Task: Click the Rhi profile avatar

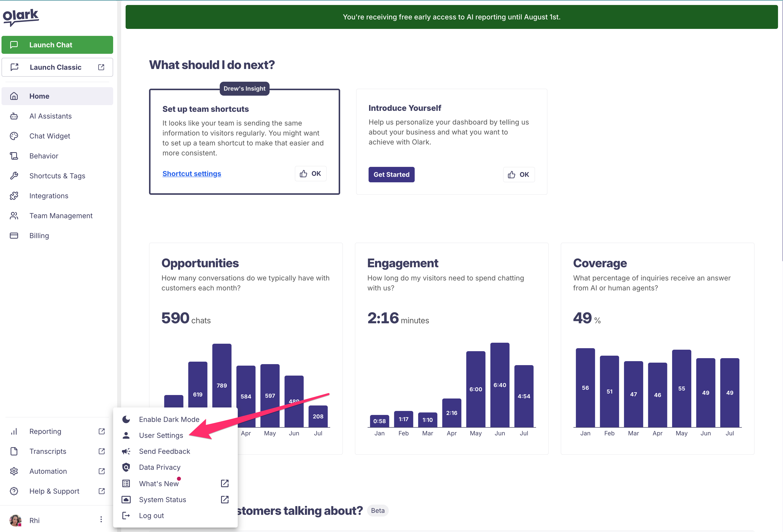Action: pyautogui.click(x=15, y=521)
